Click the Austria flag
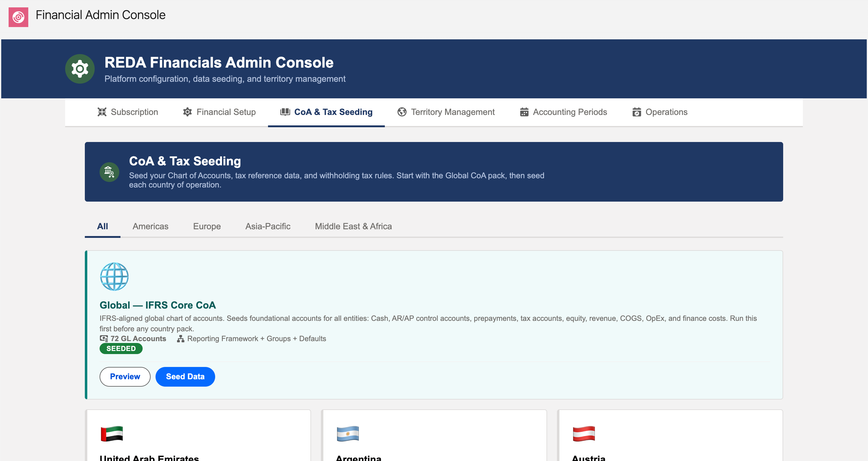Image resolution: width=868 pixels, height=461 pixels. tap(584, 434)
